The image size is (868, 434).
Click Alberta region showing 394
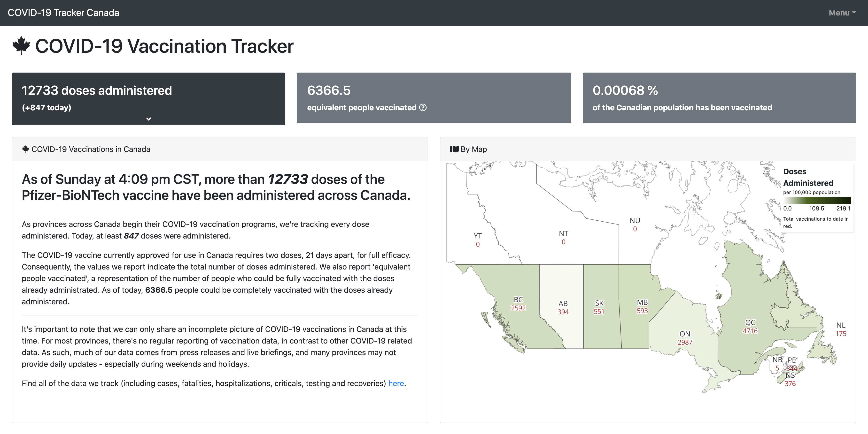tap(563, 307)
